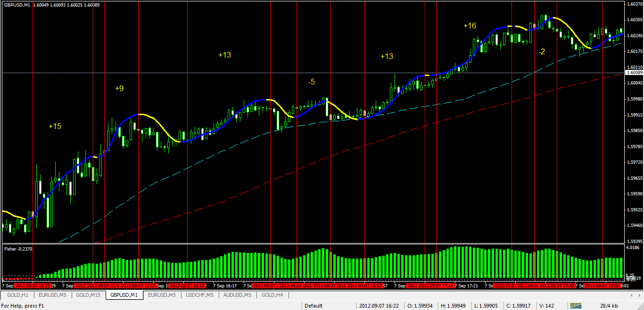The height and width of the screenshot is (310, 644).
Task: Click the connection signal bars icon
Action: [x=575, y=306]
